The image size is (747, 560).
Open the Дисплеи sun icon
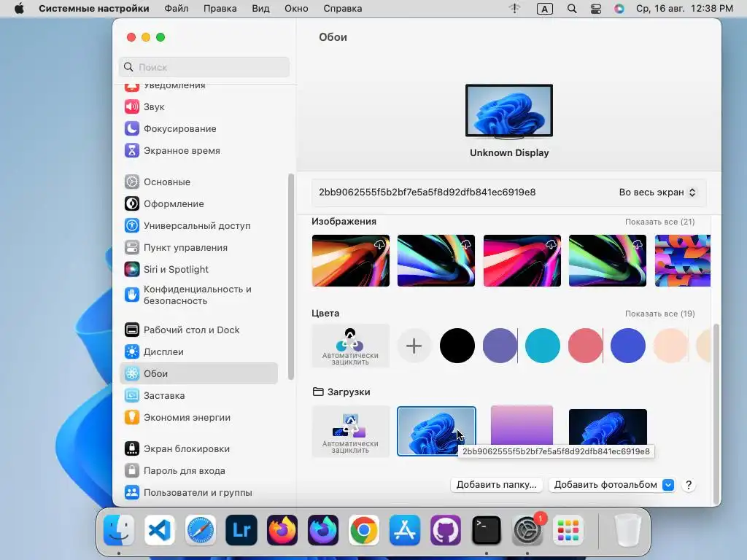[132, 351]
